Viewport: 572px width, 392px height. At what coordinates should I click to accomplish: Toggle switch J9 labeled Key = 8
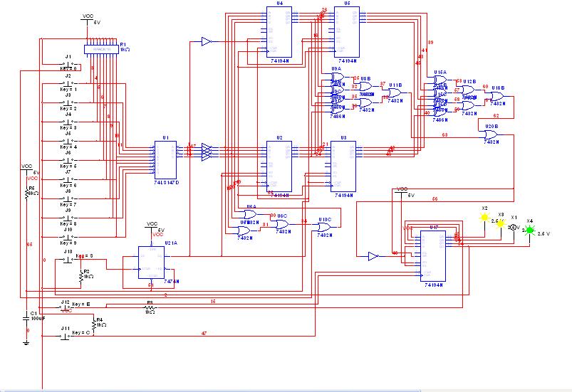click(68, 218)
